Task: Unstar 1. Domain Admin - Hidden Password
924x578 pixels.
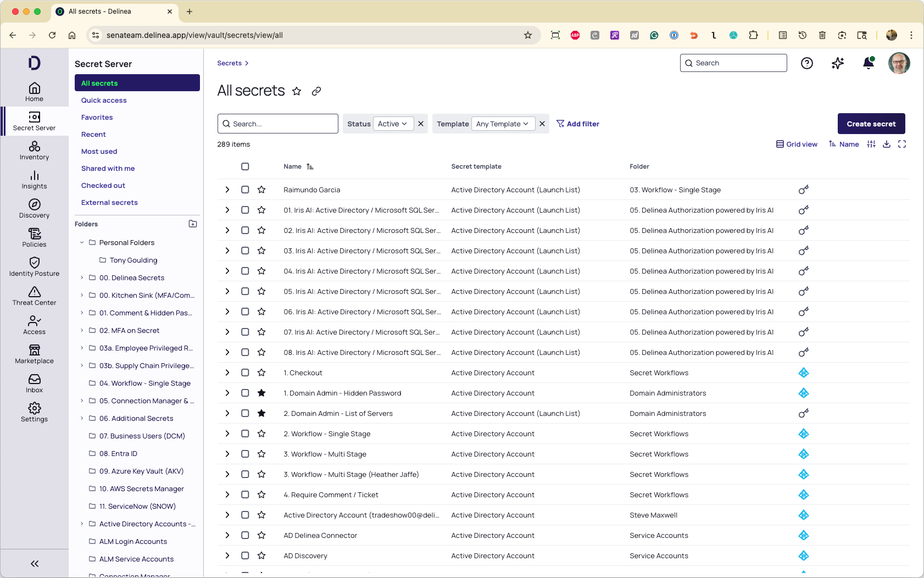Action: tap(261, 393)
